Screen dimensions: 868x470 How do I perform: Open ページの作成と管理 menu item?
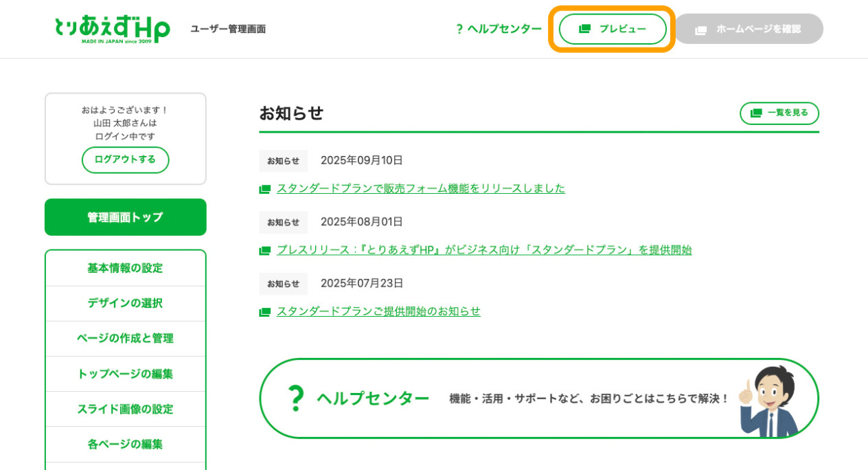point(125,338)
